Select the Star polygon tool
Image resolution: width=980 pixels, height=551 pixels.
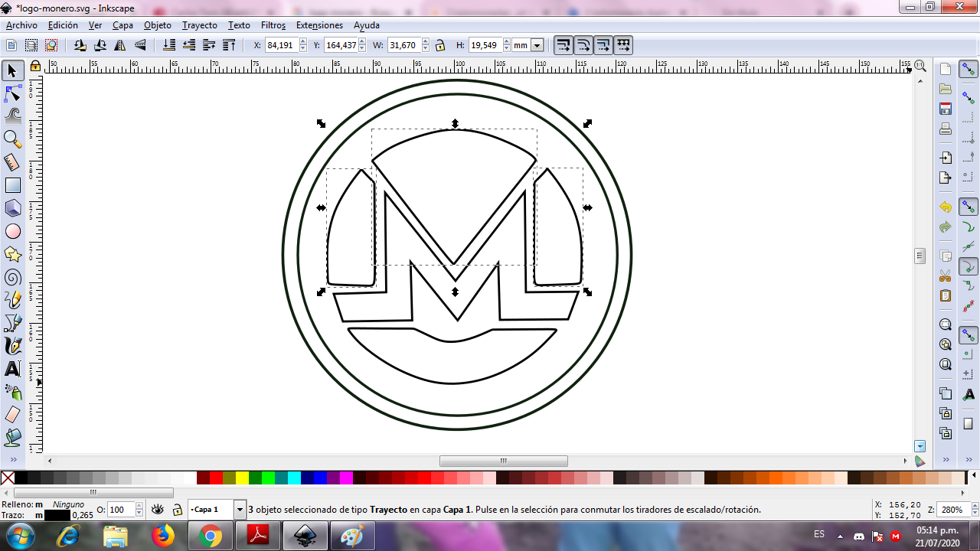[12, 254]
